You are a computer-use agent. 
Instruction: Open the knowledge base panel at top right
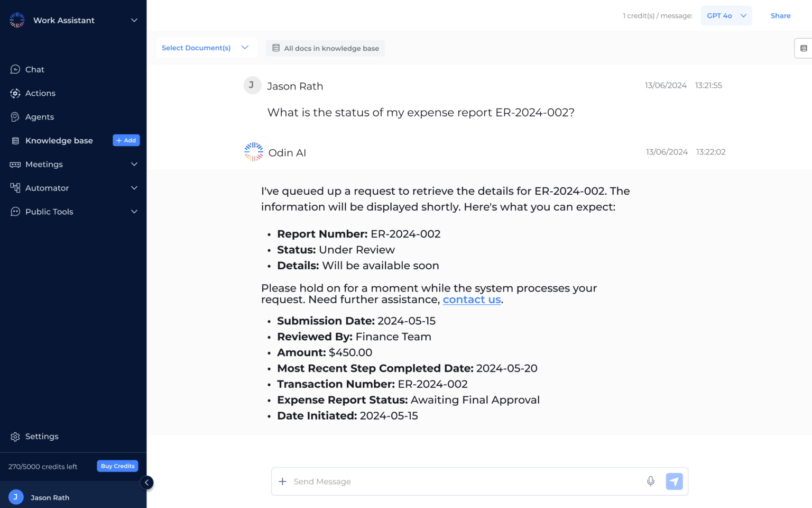(805, 48)
